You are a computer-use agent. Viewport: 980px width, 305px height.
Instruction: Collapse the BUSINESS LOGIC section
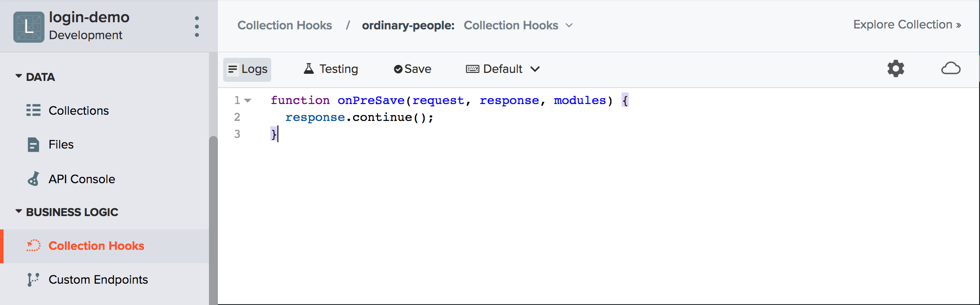pos(19,212)
